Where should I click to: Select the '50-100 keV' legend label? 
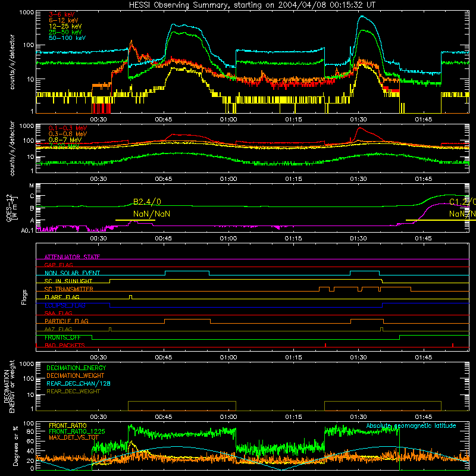pos(67,38)
